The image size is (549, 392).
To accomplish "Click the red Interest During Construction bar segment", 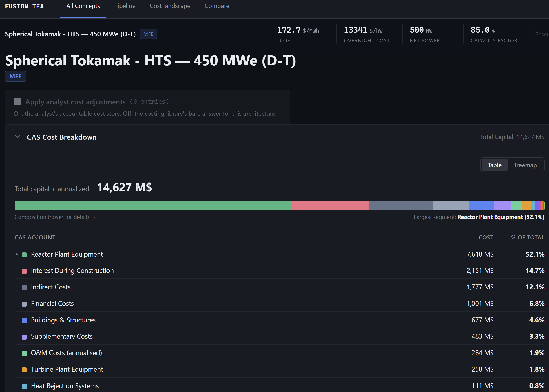I will tap(330, 206).
